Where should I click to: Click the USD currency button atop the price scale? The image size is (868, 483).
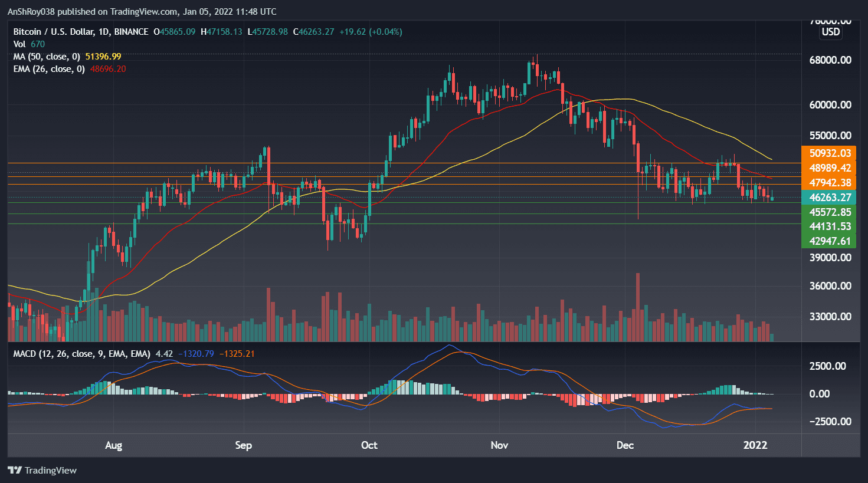(x=830, y=32)
